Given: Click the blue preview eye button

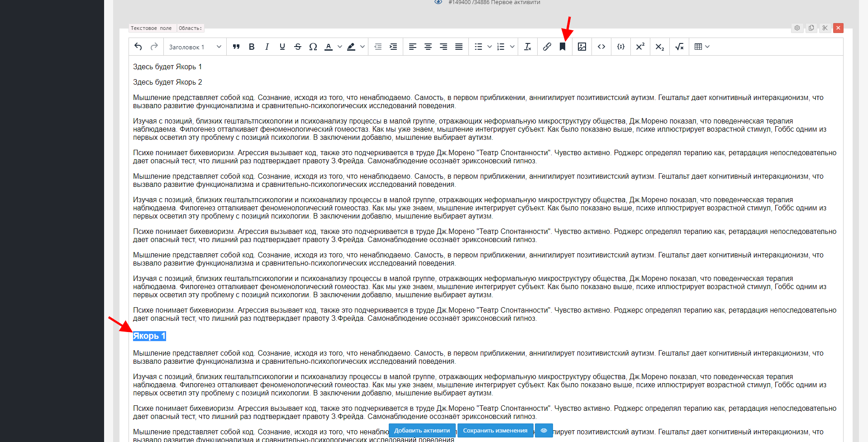Looking at the screenshot, I should tap(544, 430).
